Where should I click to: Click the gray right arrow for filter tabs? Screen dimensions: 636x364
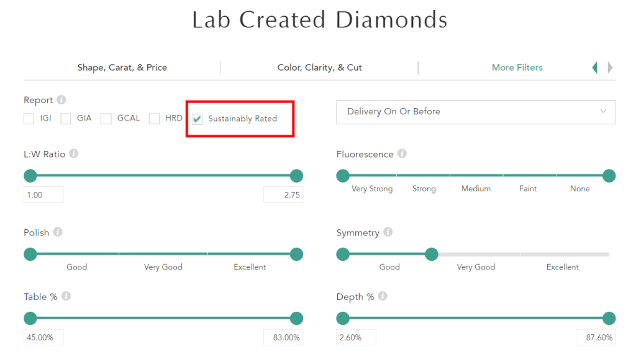(x=611, y=68)
